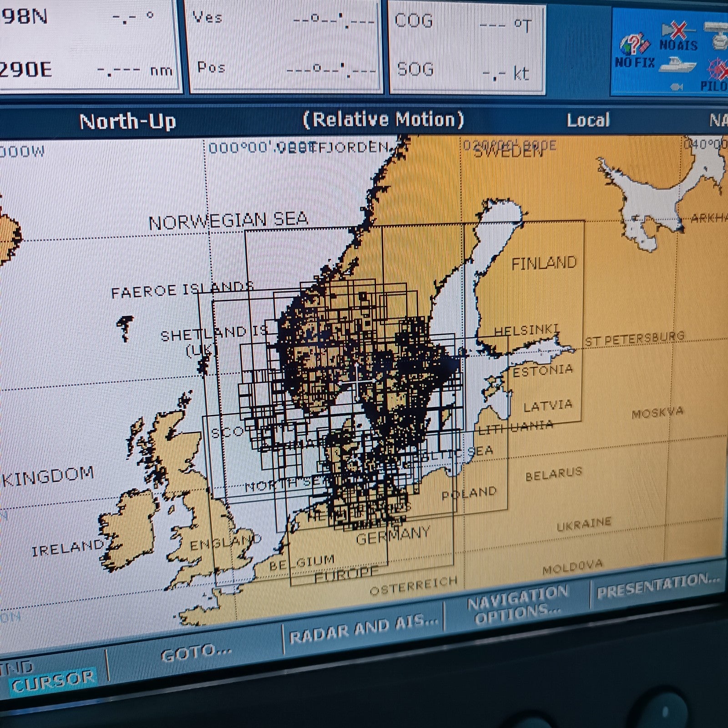Click the (Relative Motion) mode label
This screenshot has height=728, width=728.
point(383,120)
